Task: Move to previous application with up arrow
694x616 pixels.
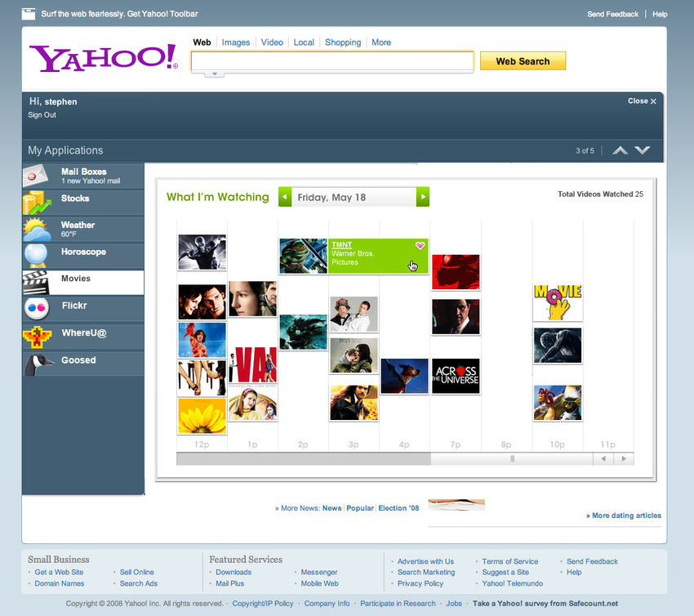Action: point(620,150)
